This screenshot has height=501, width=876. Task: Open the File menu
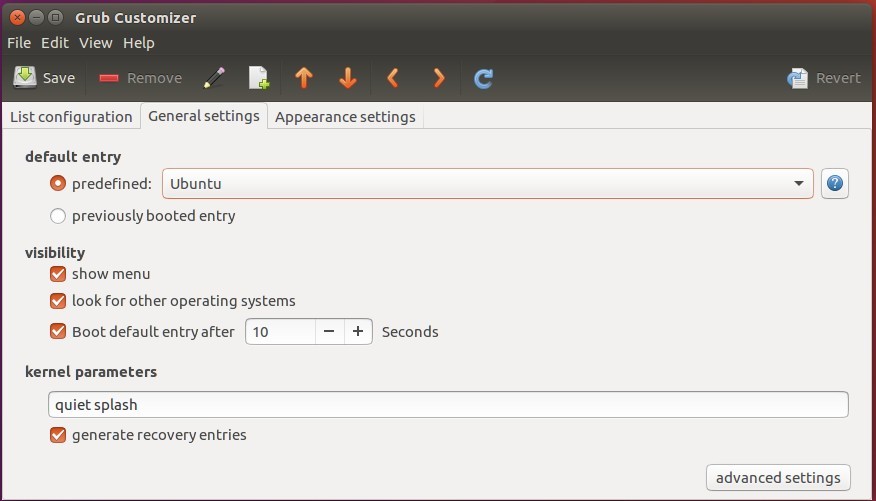pyautogui.click(x=19, y=43)
